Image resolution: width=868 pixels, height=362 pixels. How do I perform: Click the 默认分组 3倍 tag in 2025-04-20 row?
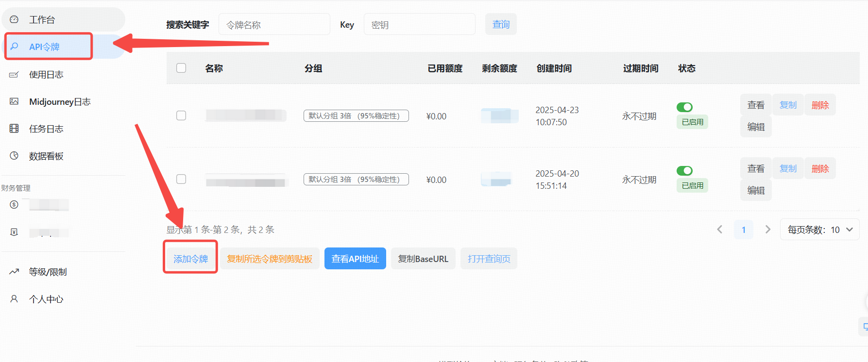(356, 179)
